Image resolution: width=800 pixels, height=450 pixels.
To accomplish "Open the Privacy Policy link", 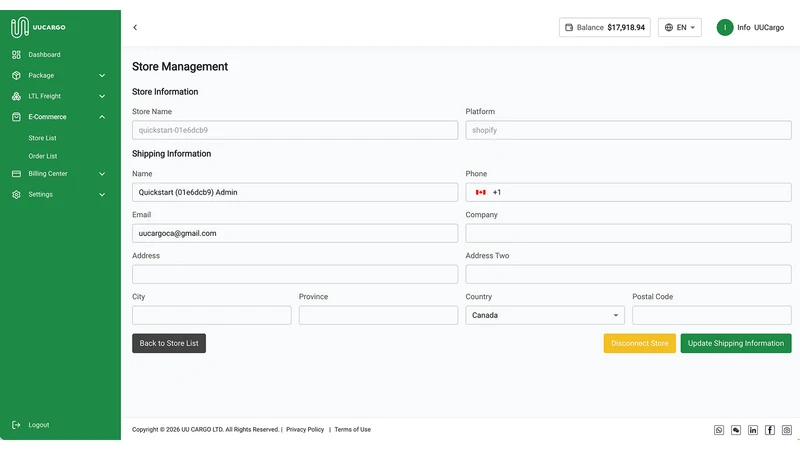I will click(305, 430).
